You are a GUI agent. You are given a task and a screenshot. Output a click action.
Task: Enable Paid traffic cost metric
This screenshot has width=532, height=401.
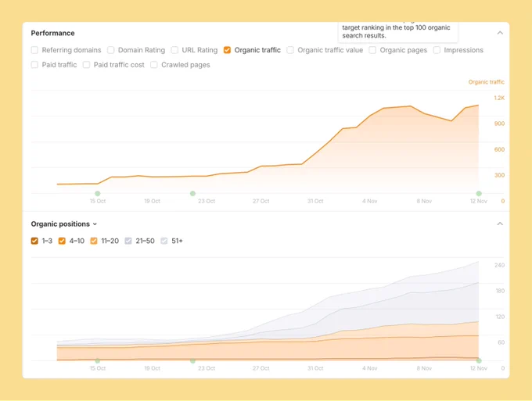tap(87, 65)
